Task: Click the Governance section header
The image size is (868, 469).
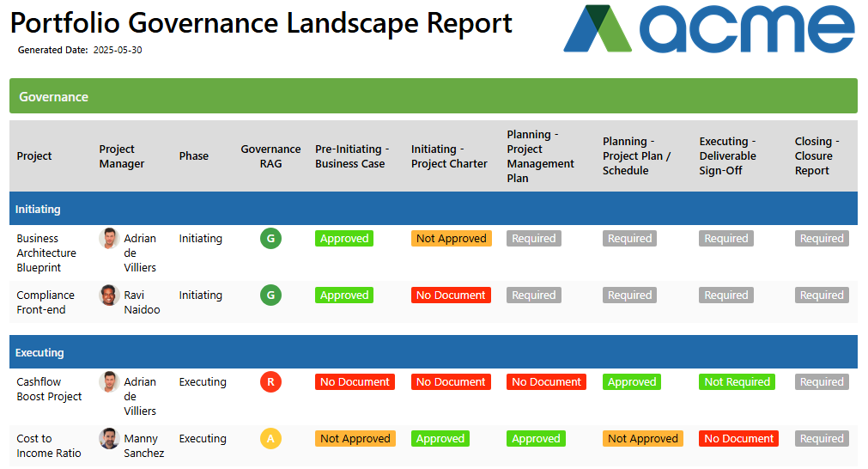Action: (434, 96)
